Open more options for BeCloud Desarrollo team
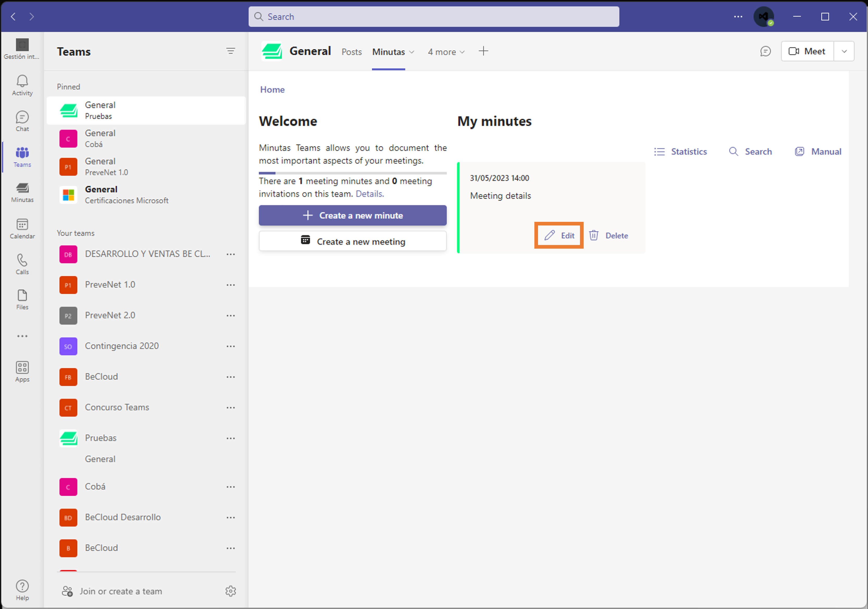 coord(231,518)
